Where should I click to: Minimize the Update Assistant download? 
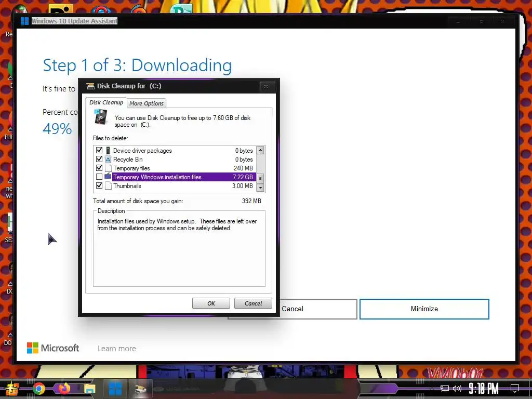point(424,309)
